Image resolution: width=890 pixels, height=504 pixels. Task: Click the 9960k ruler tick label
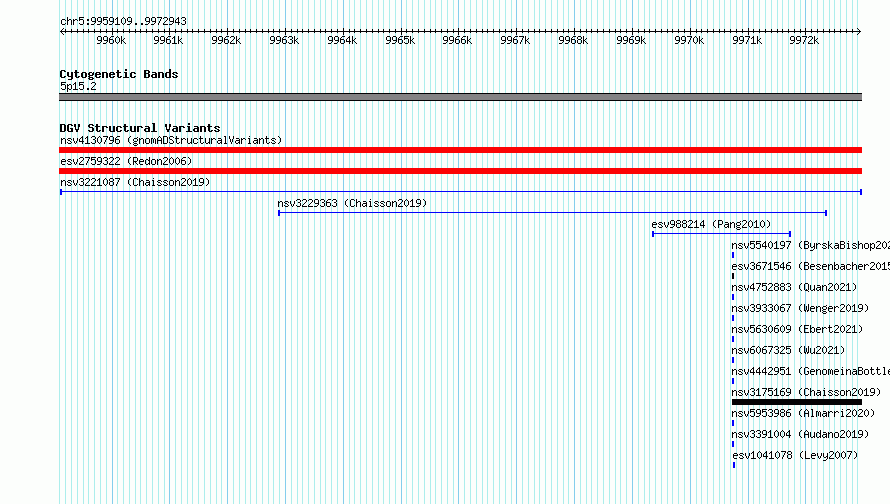coord(111,40)
